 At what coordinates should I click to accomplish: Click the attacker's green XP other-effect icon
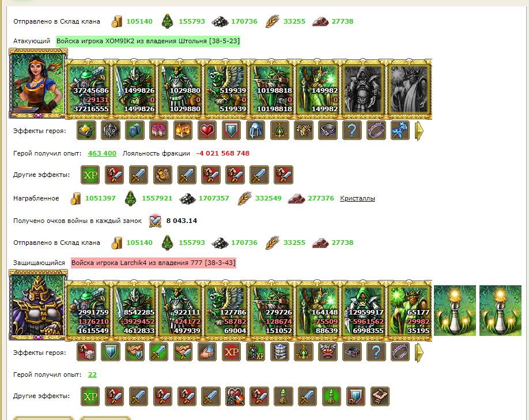tap(90, 175)
